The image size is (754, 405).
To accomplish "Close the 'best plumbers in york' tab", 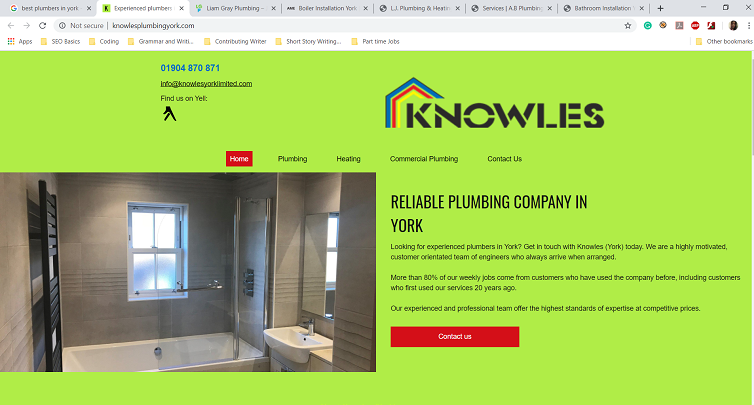I will [x=88, y=8].
